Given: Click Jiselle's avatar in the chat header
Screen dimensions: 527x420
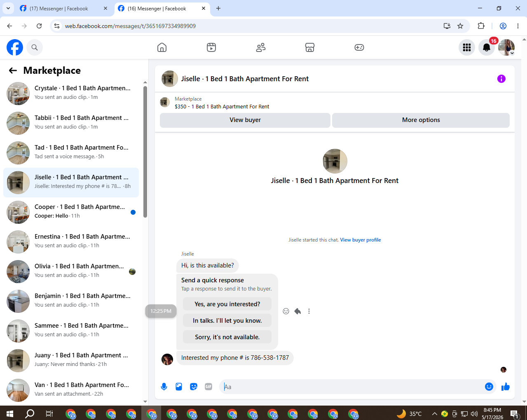Looking at the screenshot, I should click(170, 79).
